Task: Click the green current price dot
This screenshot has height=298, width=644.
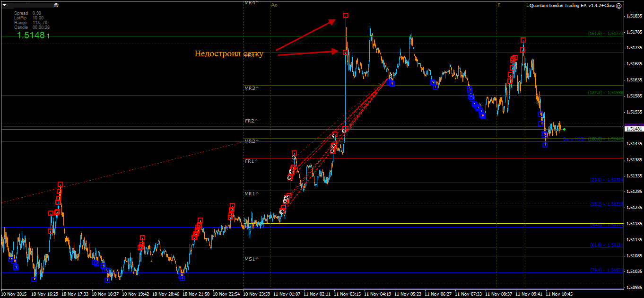Action: click(x=564, y=129)
